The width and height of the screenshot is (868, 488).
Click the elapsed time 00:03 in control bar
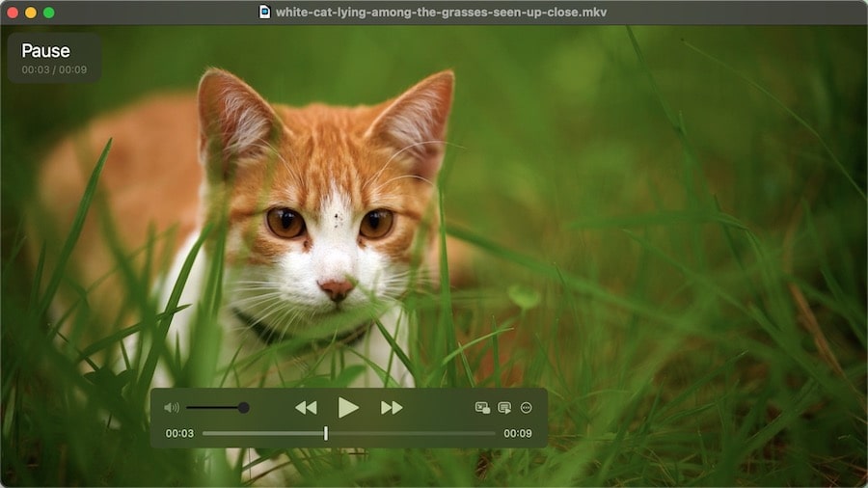[179, 434]
